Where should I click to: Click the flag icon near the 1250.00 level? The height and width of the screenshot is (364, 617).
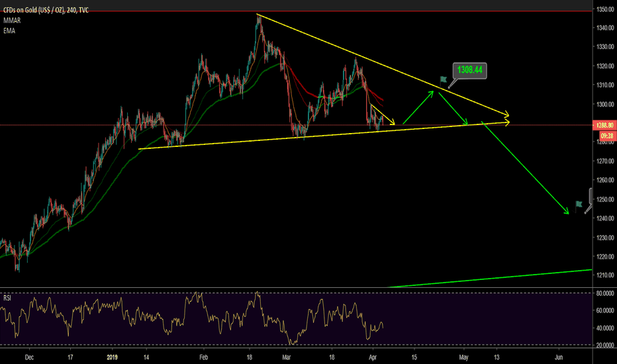[x=579, y=205]
